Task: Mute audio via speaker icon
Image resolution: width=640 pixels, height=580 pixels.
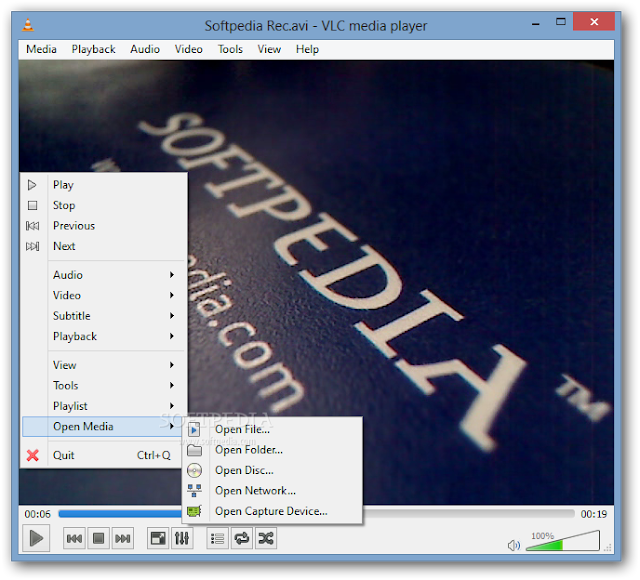Action: pos(513,545)
